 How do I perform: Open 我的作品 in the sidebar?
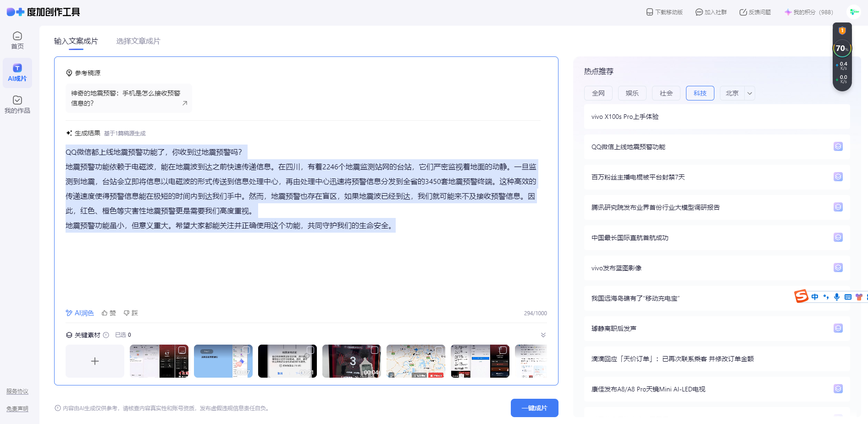point(17,105)
